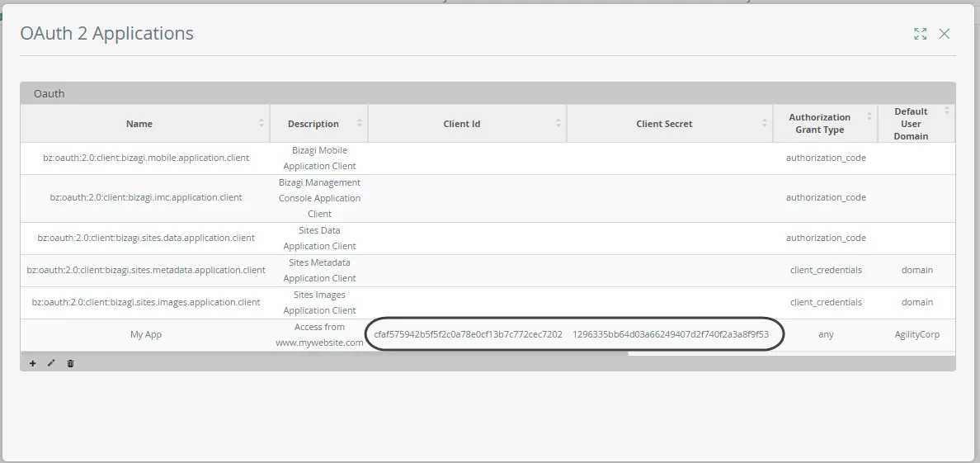Screen dimensions: 980x463
Task: Click 'domain' value in sites.images row
Action: [916, 301]
